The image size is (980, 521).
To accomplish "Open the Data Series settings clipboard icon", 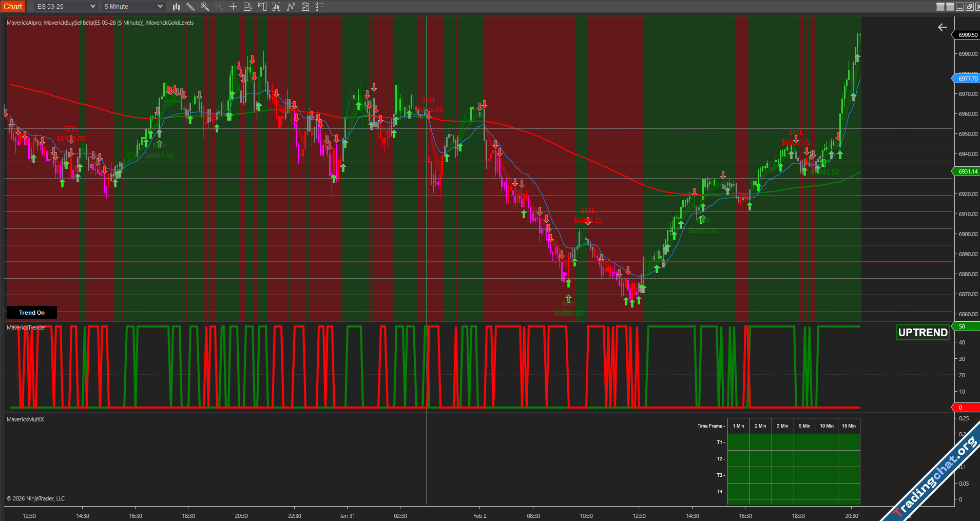I will click(x=305, y=7).
